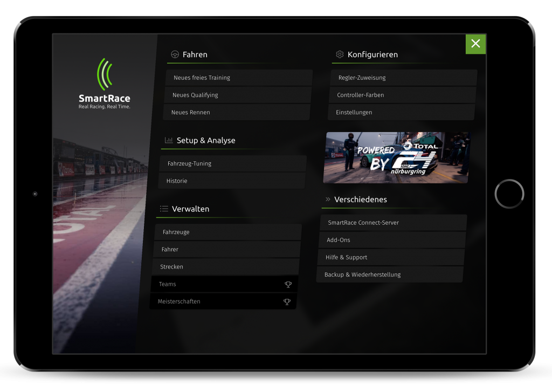Click the steering wheel icon beside Fahren
The width and height of the screenshot is (552, 392).
coord(175,54)
